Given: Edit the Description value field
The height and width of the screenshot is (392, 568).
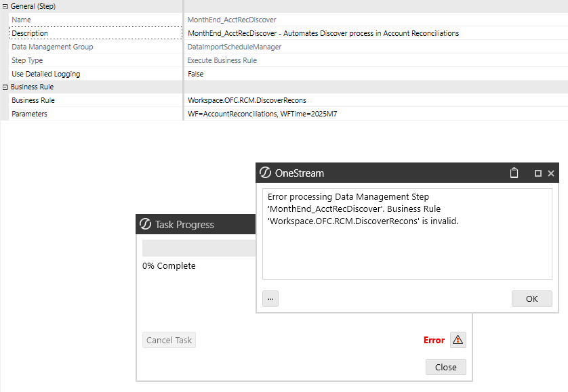Looking at the screenshot, I should point(323,33).
